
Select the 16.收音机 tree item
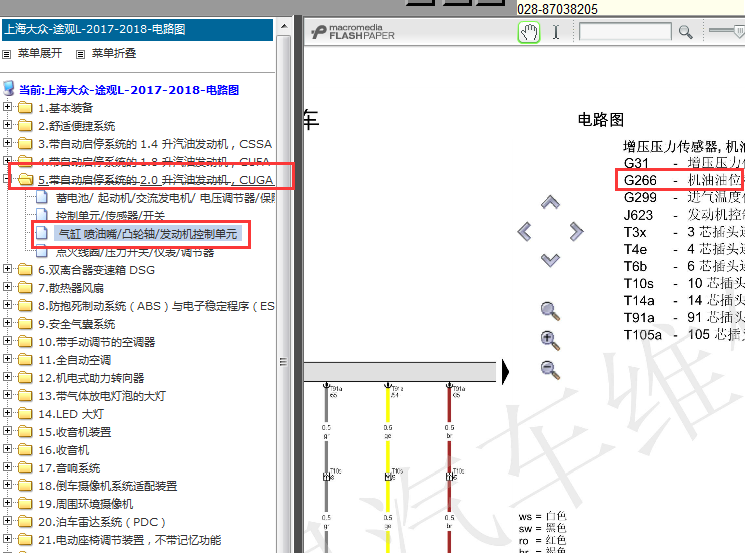(64, 450)
